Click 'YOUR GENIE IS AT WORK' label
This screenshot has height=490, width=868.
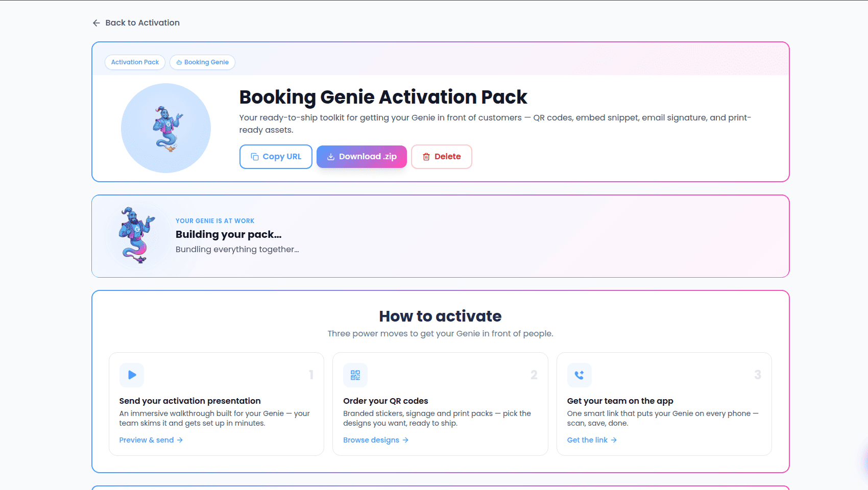click(x=215, y=221)
